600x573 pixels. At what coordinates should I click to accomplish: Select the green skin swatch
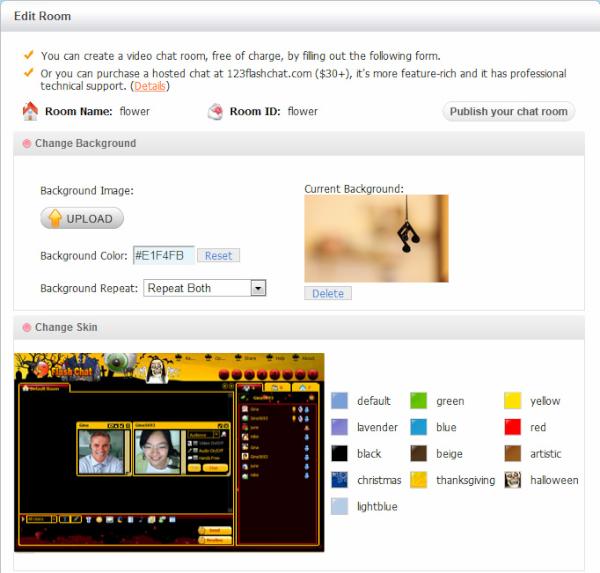point(418,401)
